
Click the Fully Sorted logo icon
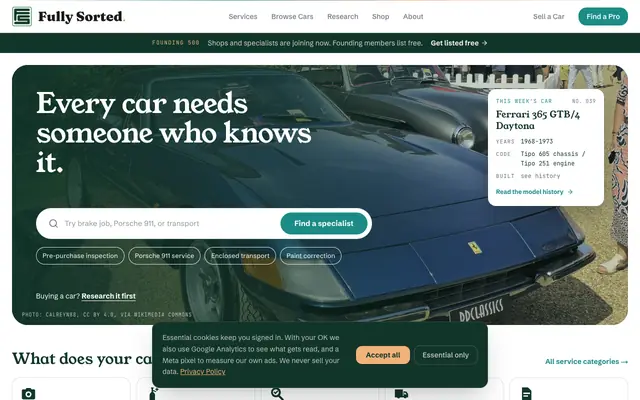[x=22, y=16]
